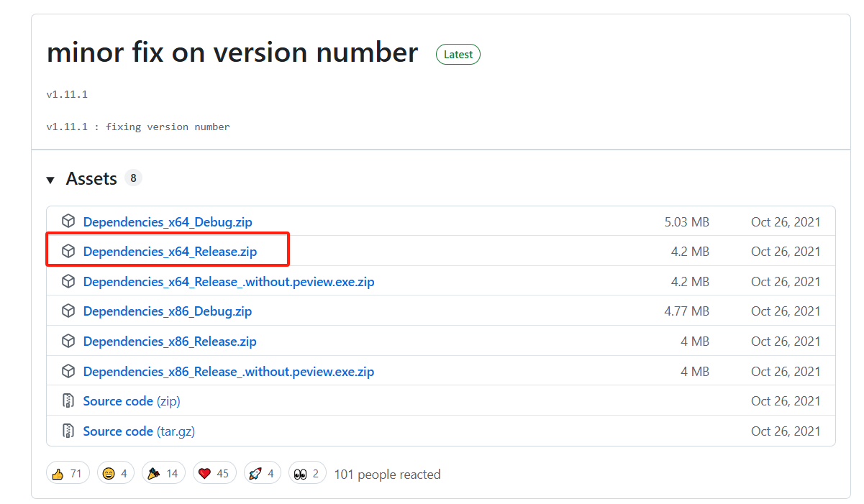
Task: Click the Assets count badge showing 8
Action: click(133, 177)
